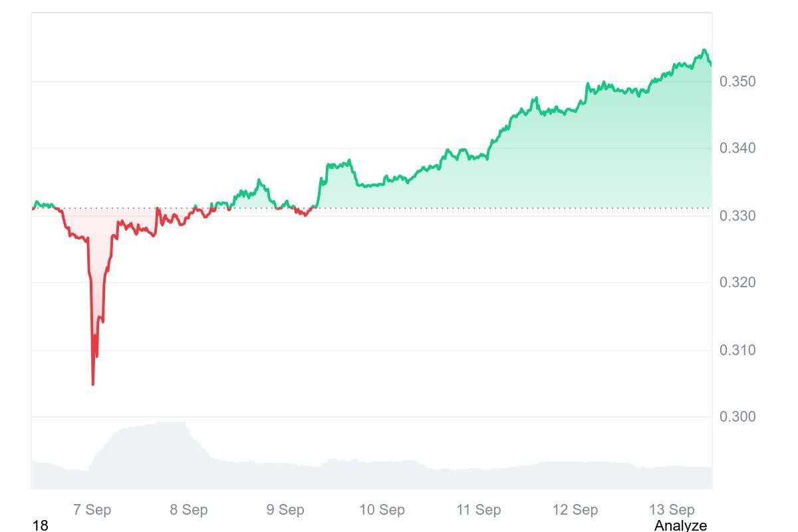This screenshot has height=532, width=798.
Task: Click the 0.350 price axis label
Action: tap(737, 81)
